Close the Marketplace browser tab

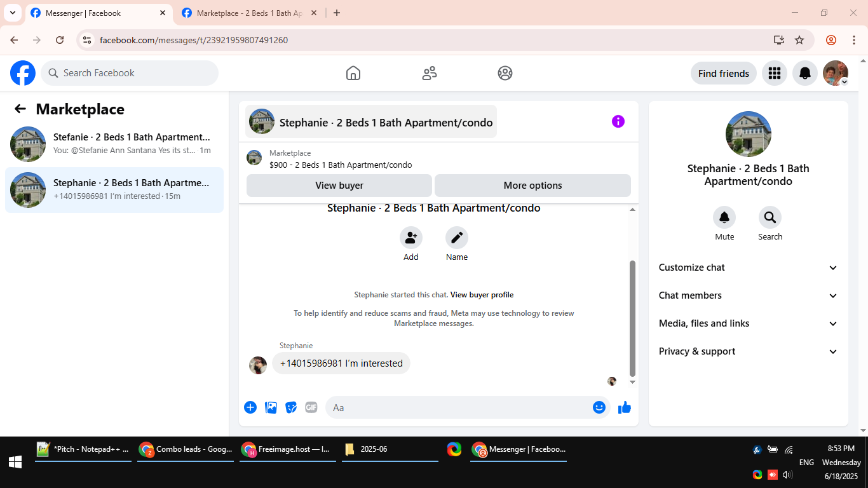(x=314, y=13)
